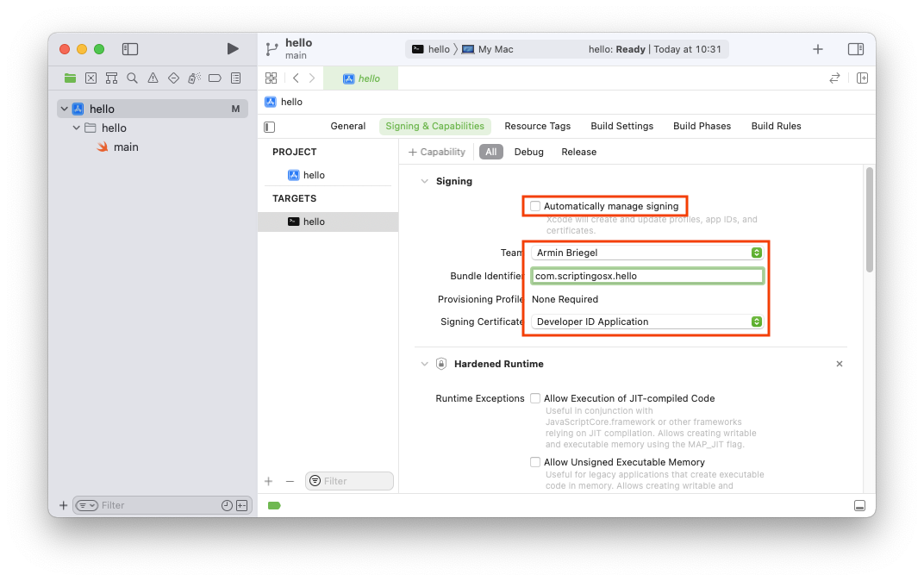The width and height of the screenshot is (924, 581).
Task: Show All configurations
Action: click(491, 152)
